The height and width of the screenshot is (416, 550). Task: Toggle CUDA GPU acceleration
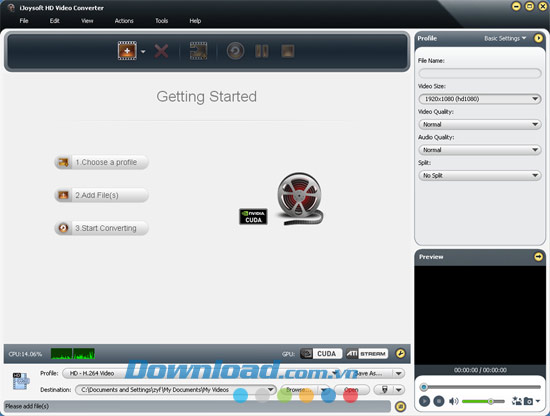click(x=321, y=354)
